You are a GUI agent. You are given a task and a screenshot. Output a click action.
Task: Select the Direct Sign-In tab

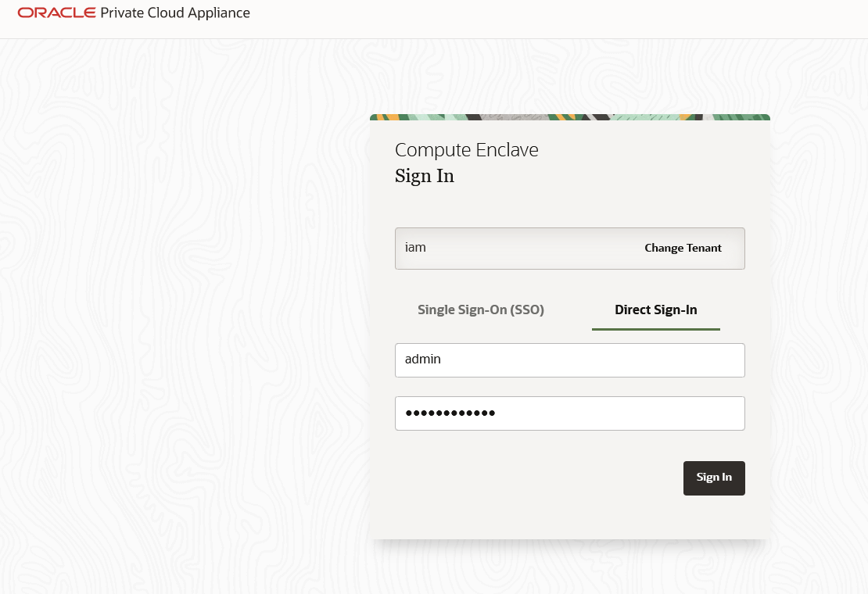(655, 310)
